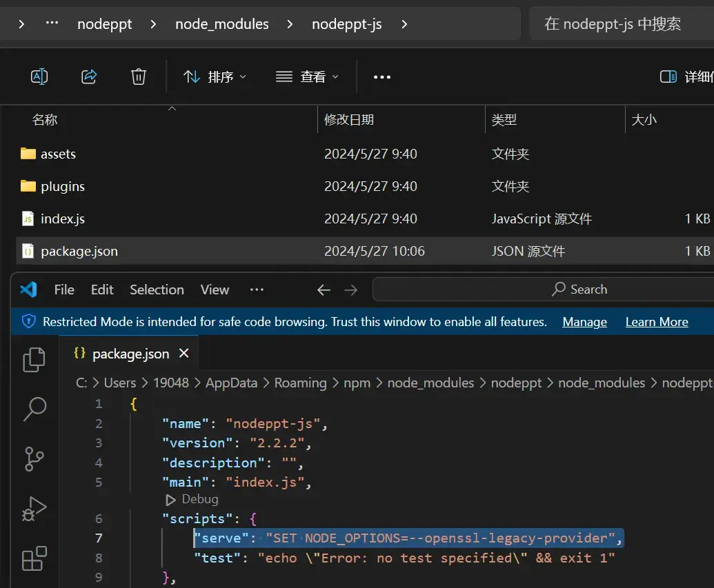Close the package.json editor tab
714x588 pixels.
[184, 353]
